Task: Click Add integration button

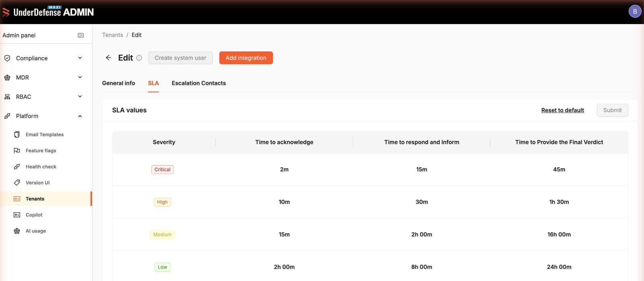Action: click(x=246, y=58)
